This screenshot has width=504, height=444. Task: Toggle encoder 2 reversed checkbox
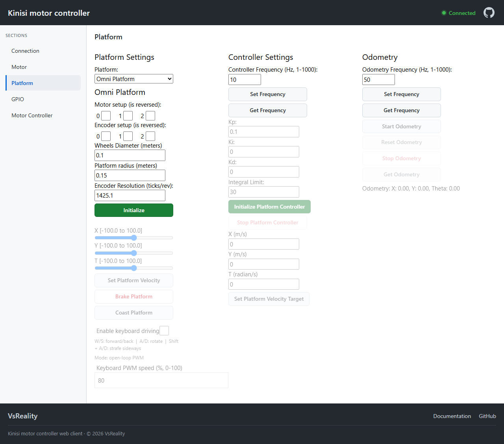(x=150, y=136)
